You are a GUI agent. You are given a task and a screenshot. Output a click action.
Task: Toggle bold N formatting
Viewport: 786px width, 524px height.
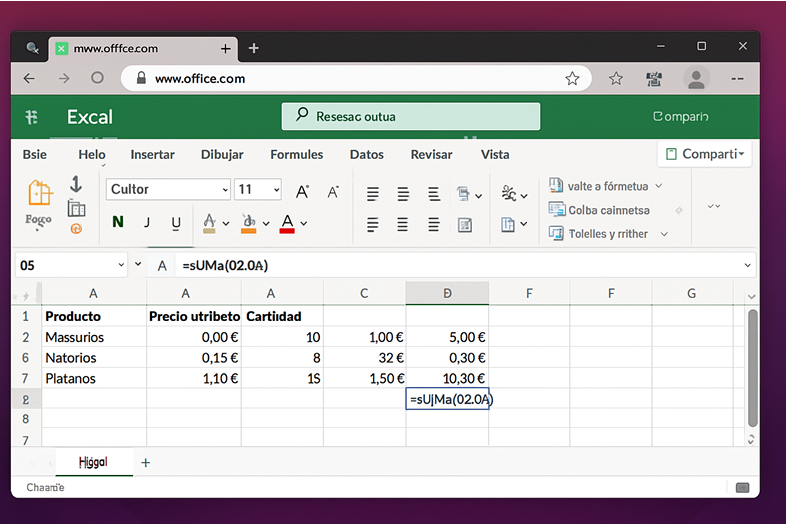(x=118, y=222)
